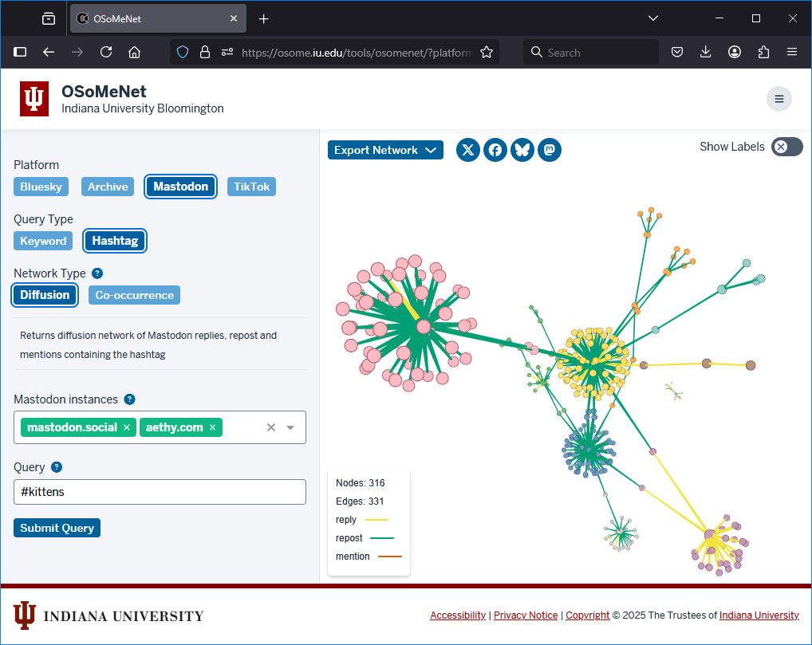Open recent browsing Firefox View
812x645 pixels.
[x=49, y=18]
